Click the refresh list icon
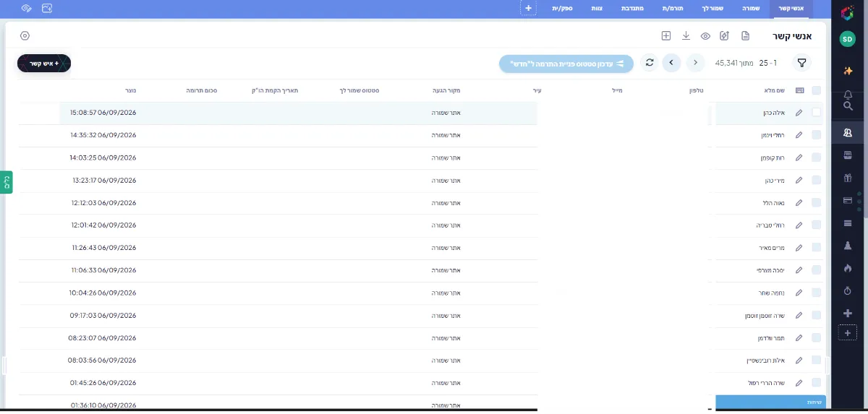The image size is (868, 414). [650, 63]
